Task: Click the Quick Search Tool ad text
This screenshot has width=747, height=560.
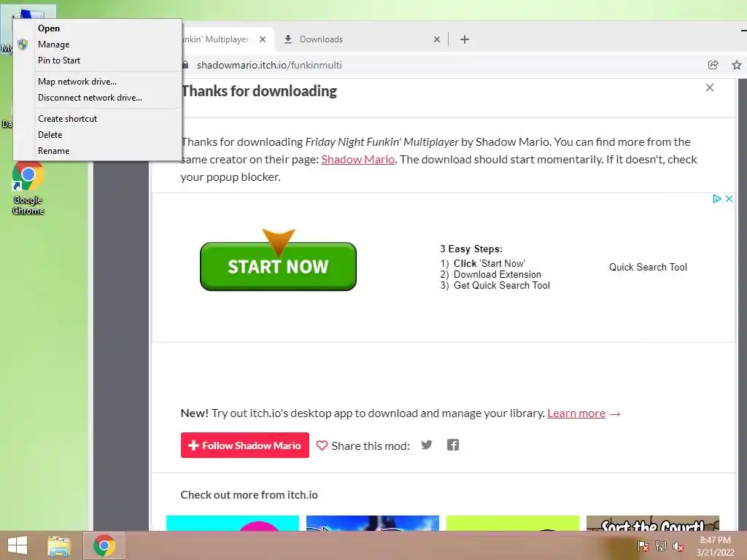Action: [x=648, y=267]
